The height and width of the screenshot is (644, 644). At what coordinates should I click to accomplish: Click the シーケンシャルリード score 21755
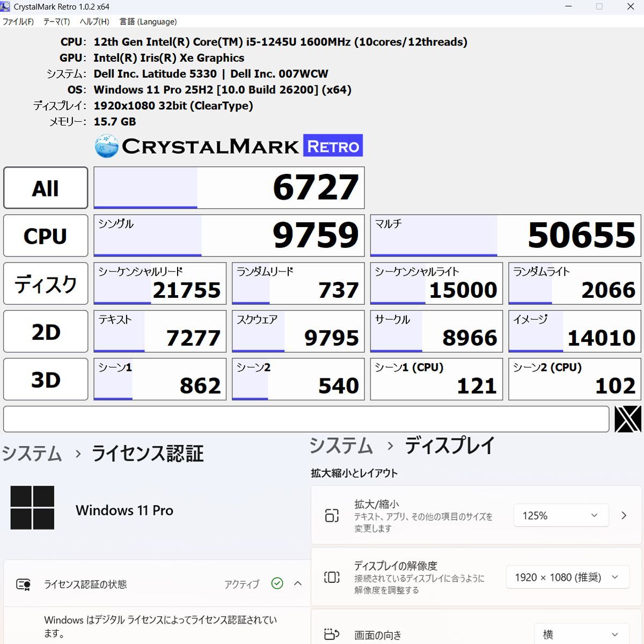coord(160,283)
